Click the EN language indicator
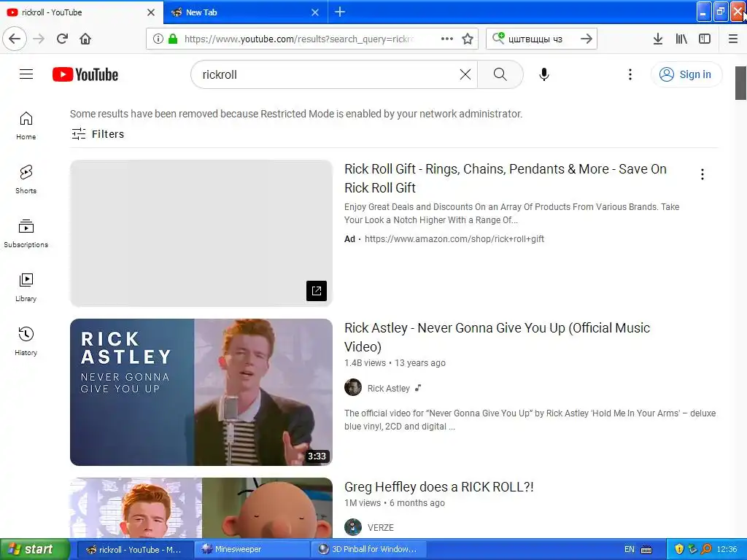The image size is (747, 560). click(630, 549)
